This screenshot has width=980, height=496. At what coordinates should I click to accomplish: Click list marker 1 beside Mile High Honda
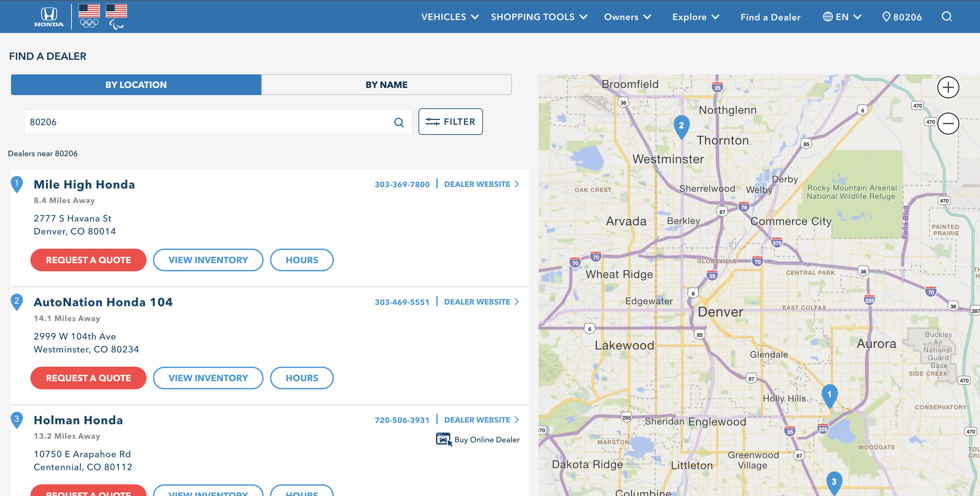click(x=17, y=184)
